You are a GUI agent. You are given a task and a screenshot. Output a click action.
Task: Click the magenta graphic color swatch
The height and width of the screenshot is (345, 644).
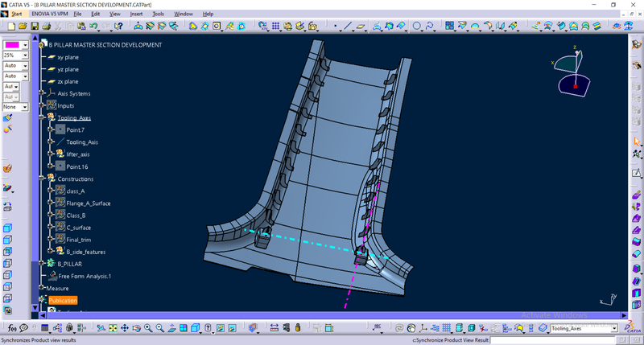point(11,44)
